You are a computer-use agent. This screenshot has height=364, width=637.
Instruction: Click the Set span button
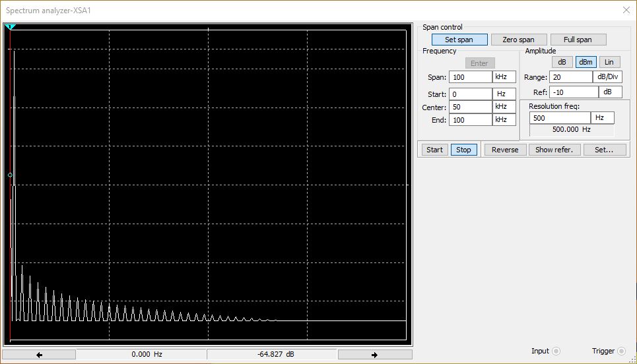459,40
